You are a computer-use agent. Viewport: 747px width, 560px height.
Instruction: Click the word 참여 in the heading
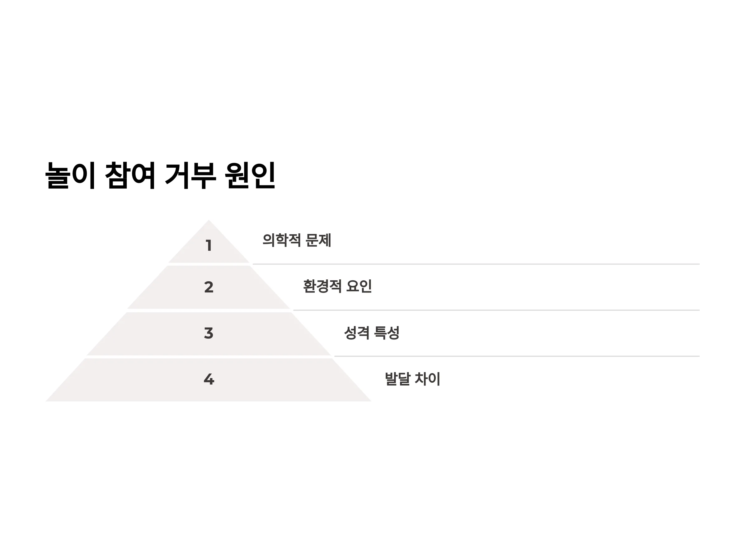[x=130, y=175]
